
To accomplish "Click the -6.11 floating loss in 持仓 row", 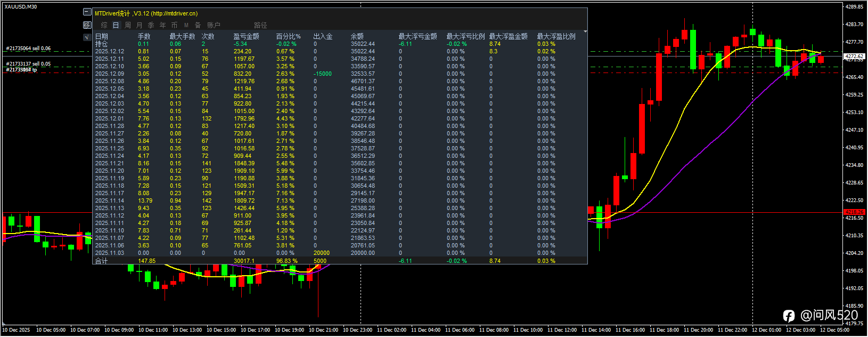I will [406, 44].
